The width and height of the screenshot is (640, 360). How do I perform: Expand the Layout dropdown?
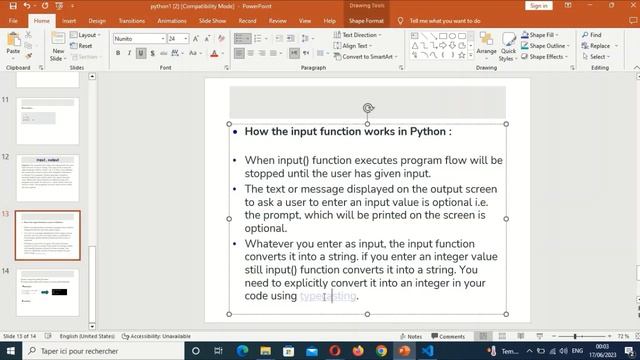85,35
